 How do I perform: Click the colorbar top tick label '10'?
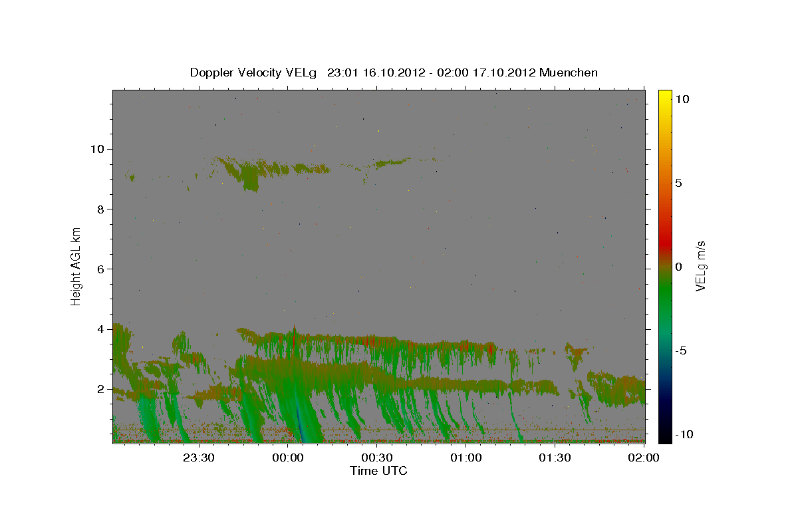click(682, 99)
